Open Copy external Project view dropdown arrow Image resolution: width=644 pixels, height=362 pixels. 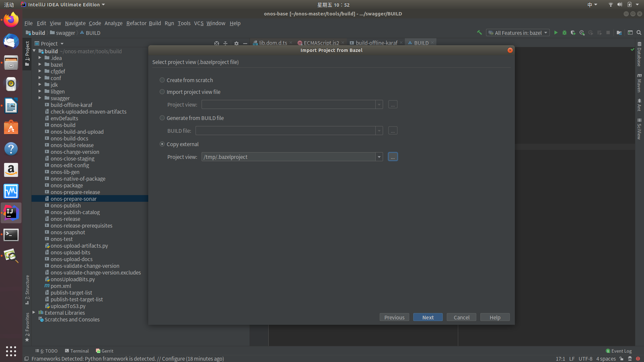(379, 157)
